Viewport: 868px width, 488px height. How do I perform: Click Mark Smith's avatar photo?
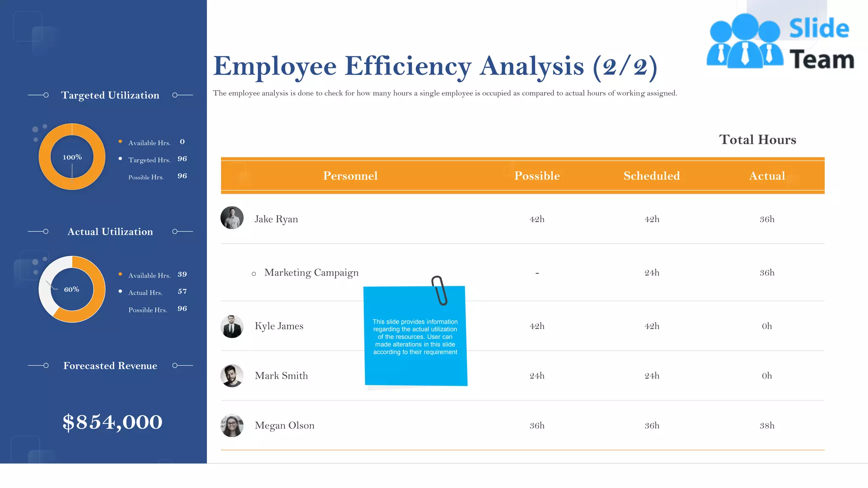coord(232,376)
